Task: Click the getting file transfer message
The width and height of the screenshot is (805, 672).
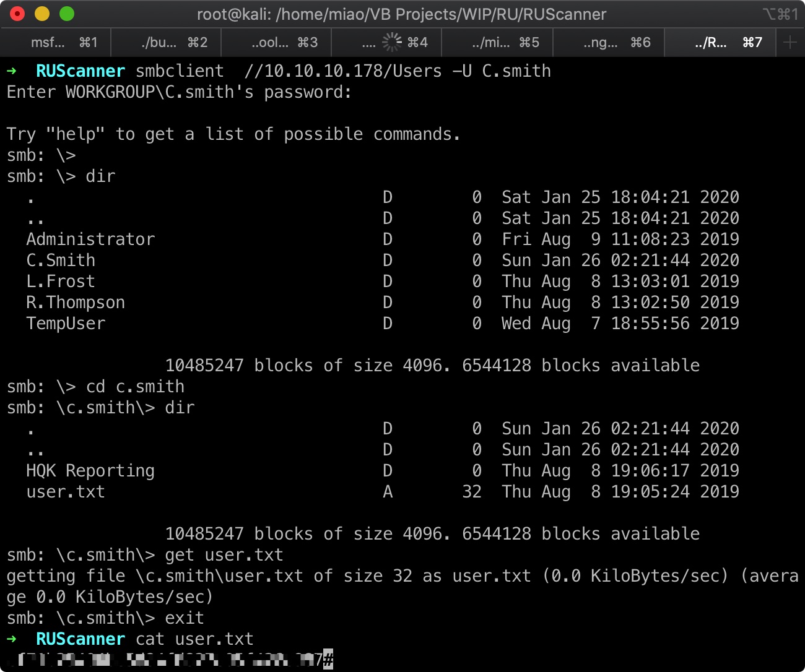Action: click(402, 587)
